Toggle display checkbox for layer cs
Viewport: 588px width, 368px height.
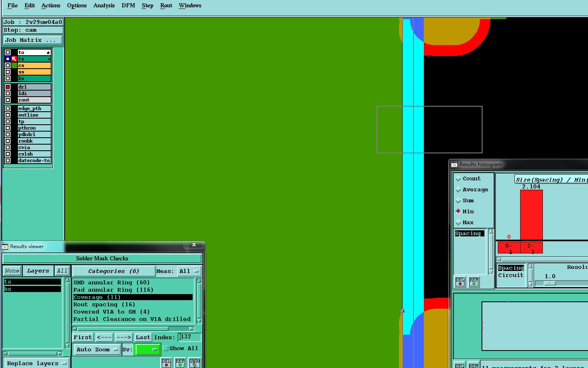click(8, 65)
